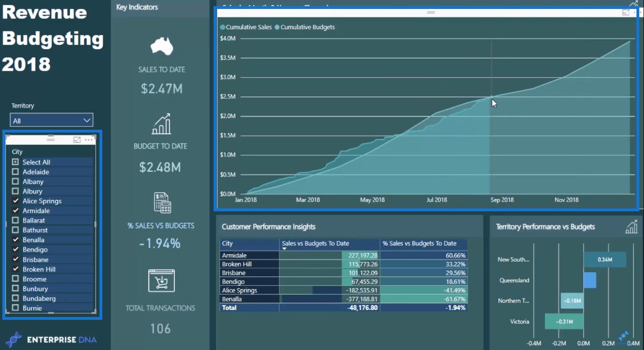
Task: Select the New South Wales 0.34M bar
Action: (605, 259)
